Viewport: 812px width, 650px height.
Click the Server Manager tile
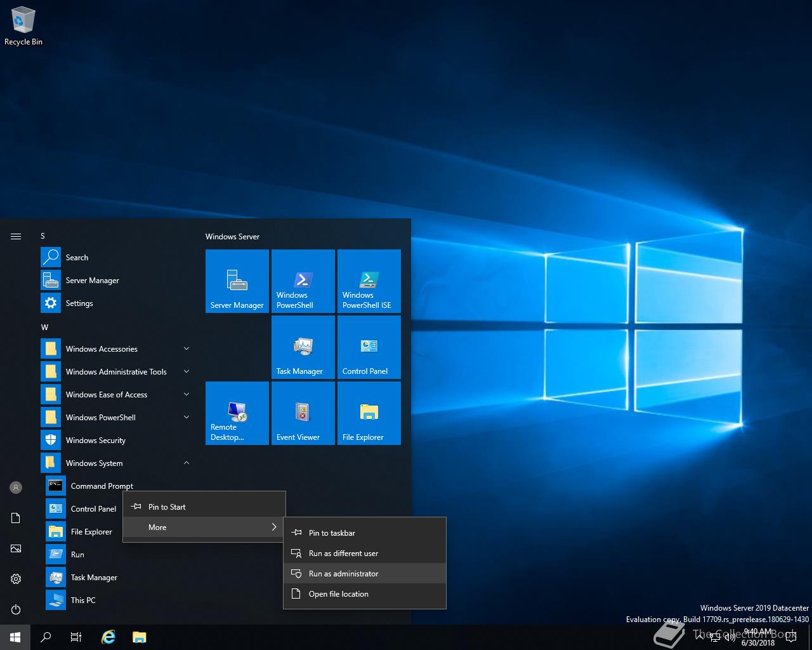point(237,281)
